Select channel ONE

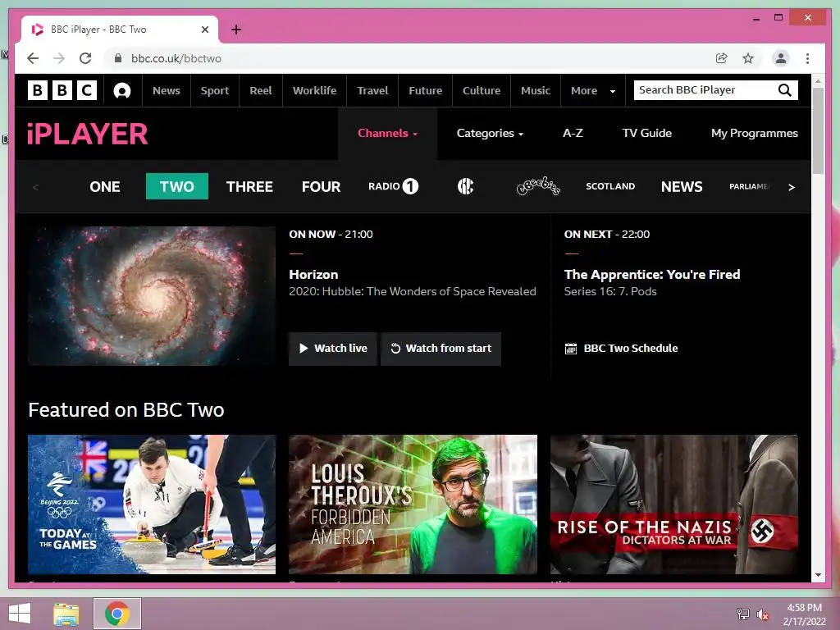pos(105,187)
